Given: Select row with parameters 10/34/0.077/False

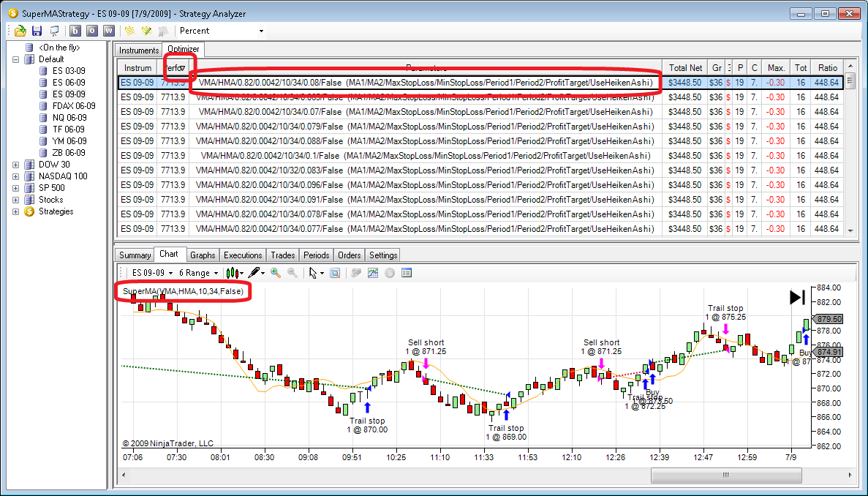Looking at the screenshot, I should [481, 229].
